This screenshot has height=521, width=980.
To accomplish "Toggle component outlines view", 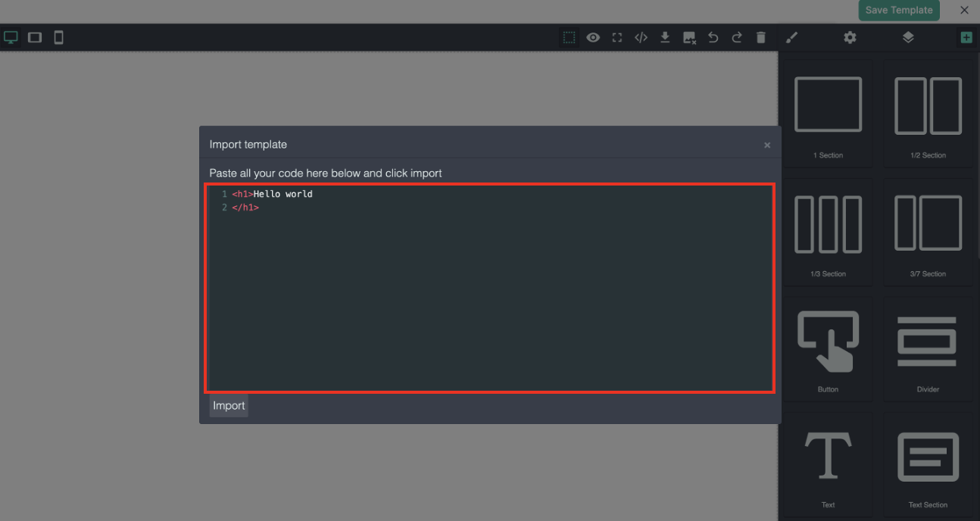I will tap(569, 37).
